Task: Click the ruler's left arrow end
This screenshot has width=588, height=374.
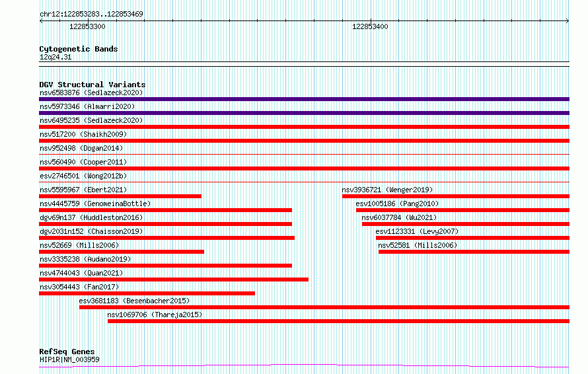Action: pos(41,20)
